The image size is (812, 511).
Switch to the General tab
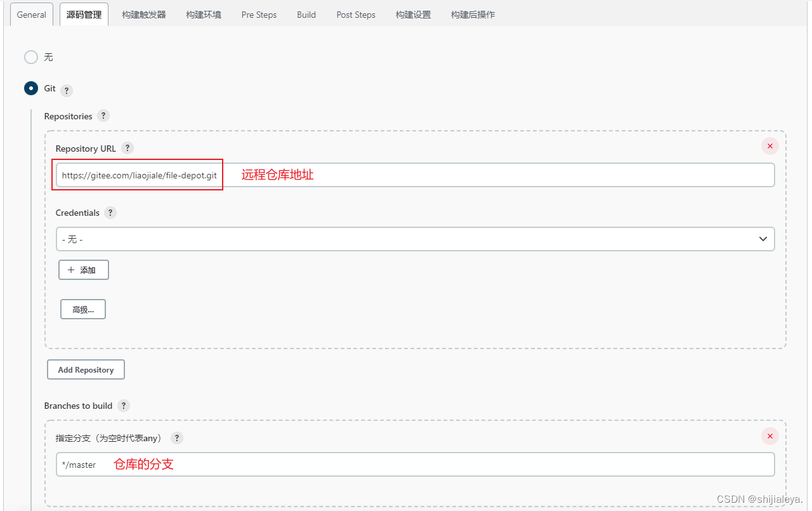32,15
